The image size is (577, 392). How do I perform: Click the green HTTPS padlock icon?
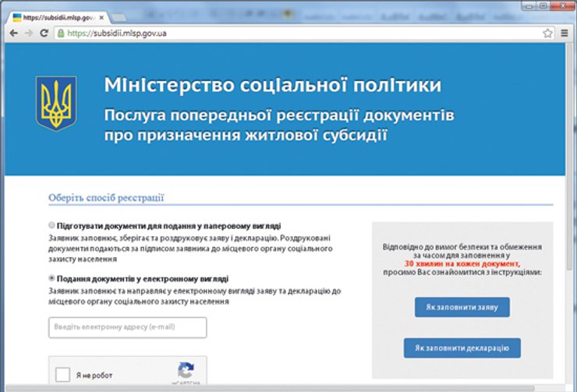pyautogui.click(x=60, y=33)
